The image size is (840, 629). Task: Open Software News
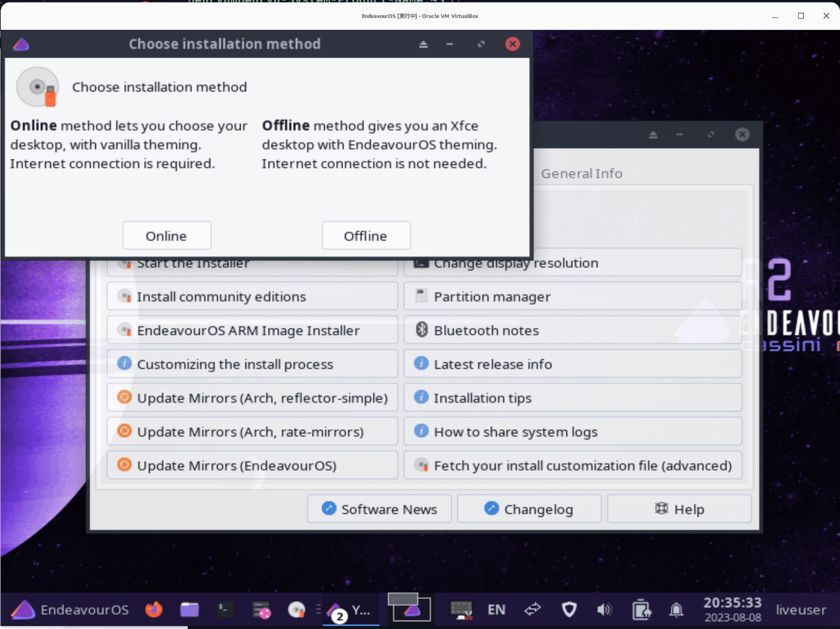pyautogui.click(x=379, y=509)
